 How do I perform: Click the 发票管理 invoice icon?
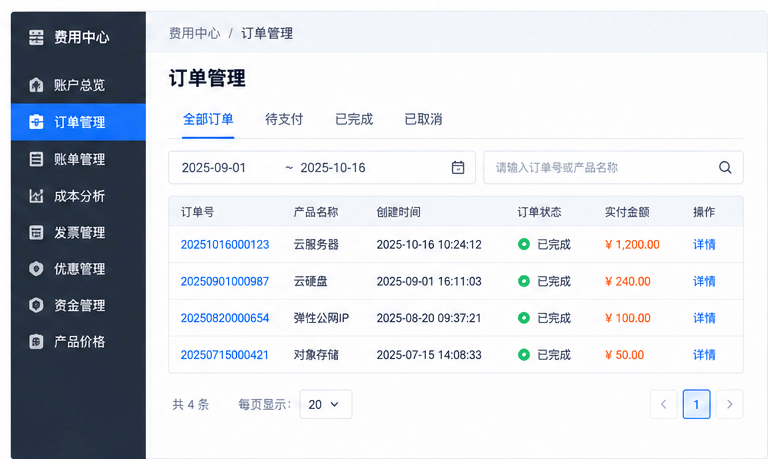point(36,232)
